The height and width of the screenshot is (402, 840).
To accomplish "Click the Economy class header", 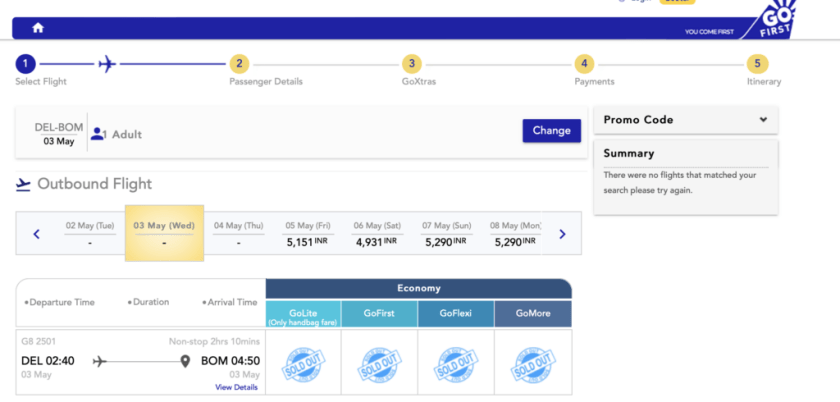I will click(x=419, y=289).
